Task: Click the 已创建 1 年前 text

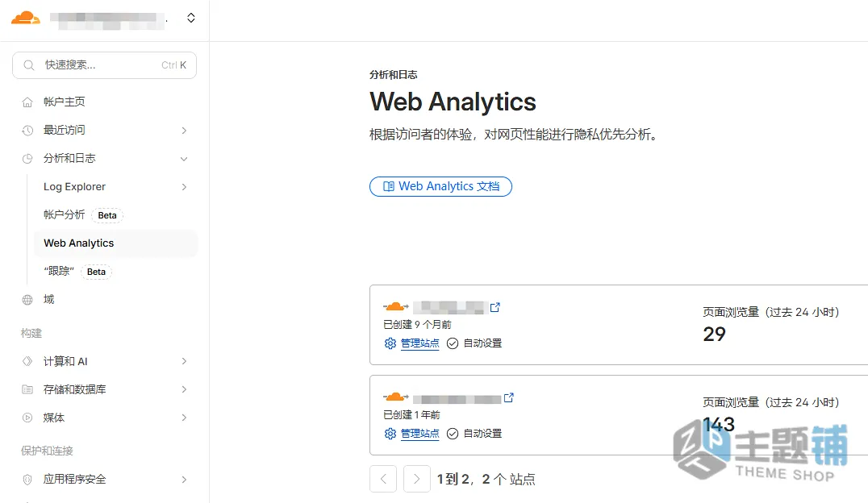Action: pyautogui.click(x=411, y=414)
